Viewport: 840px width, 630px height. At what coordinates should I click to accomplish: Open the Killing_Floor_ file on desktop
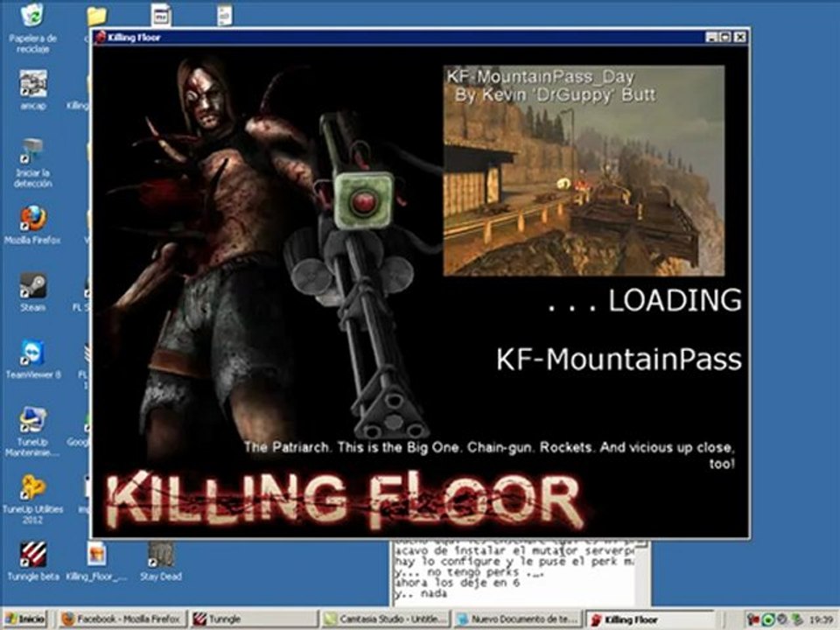96,562
